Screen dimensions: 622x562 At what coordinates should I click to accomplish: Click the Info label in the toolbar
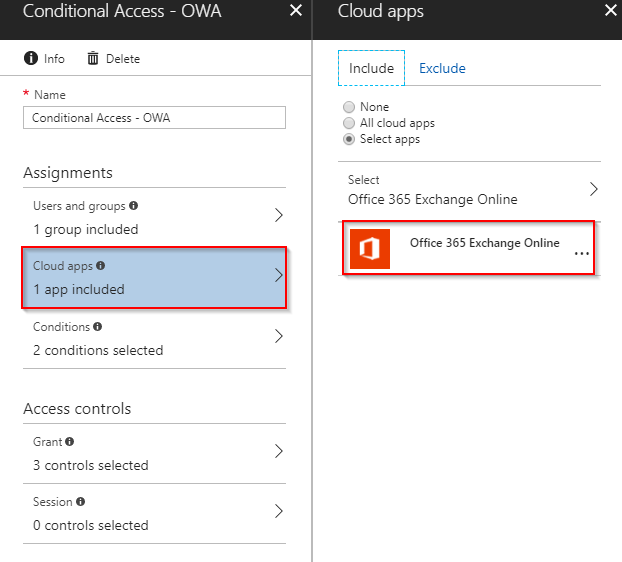click(x=54, y=59)
